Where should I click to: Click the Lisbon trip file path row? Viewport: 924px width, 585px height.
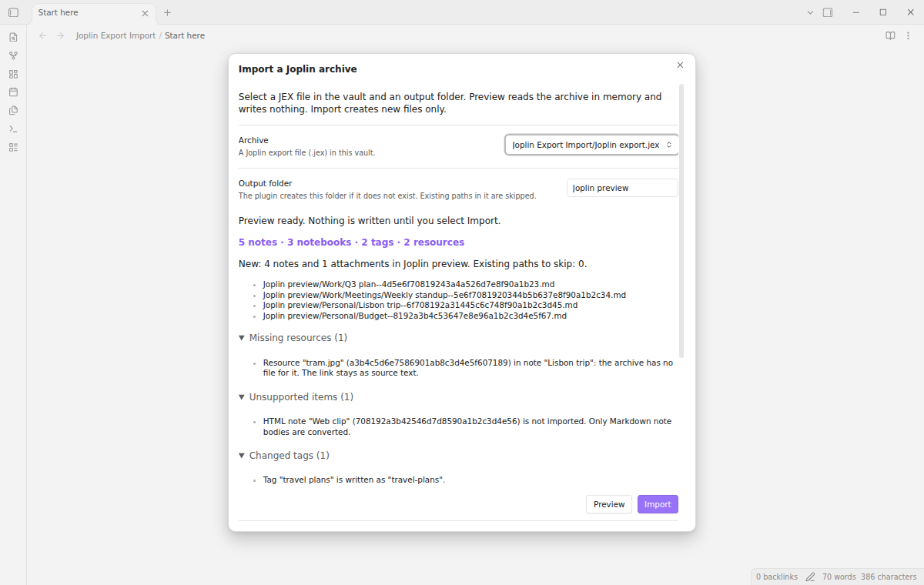coord(420,306)
